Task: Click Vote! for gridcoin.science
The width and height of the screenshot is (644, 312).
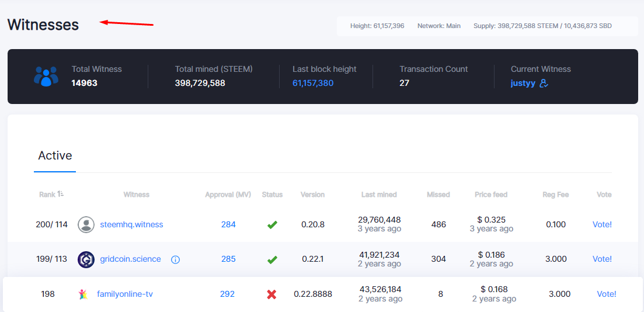Action: pyautogui.click(x=602, y=259)
